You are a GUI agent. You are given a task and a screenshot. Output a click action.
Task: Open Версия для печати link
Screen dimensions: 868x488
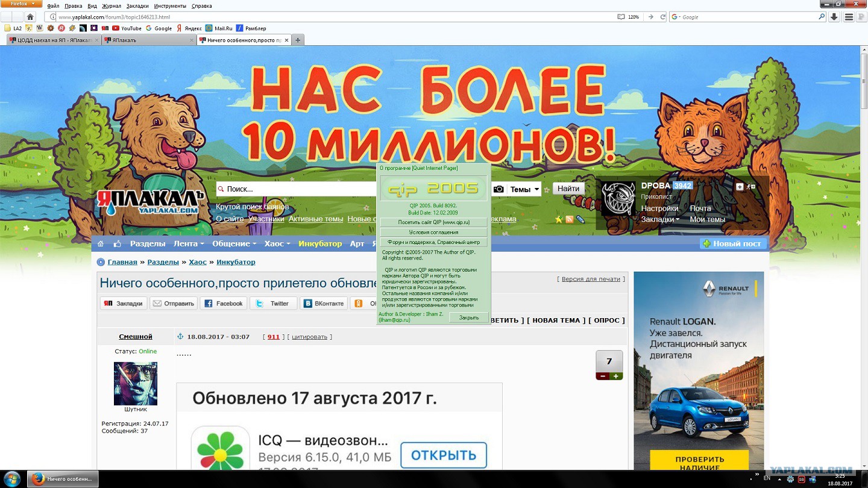tap(591, 279)
